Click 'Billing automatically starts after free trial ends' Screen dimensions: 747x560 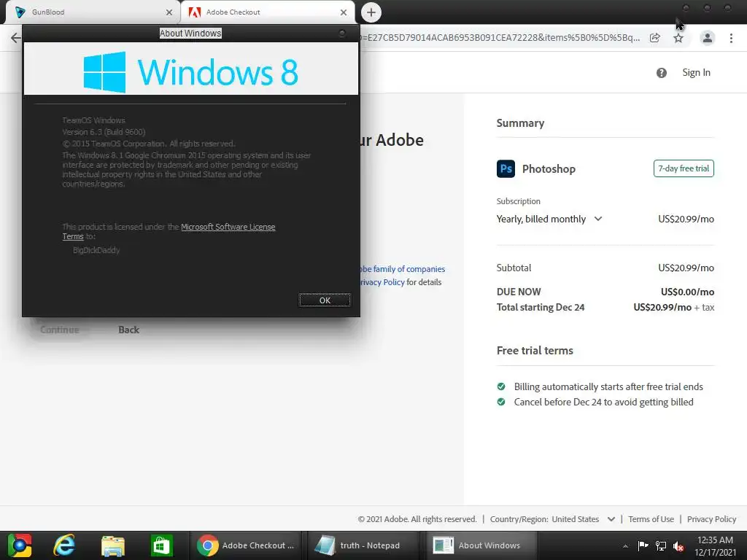608,386
